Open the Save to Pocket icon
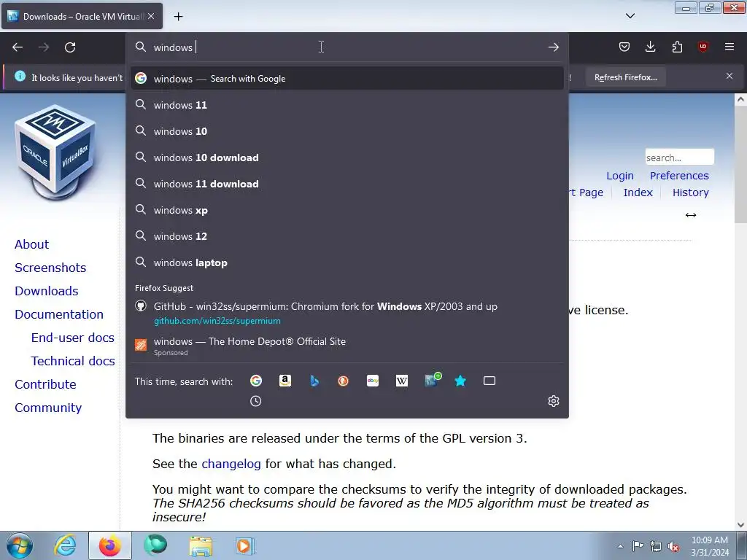 tap(624, 47)
